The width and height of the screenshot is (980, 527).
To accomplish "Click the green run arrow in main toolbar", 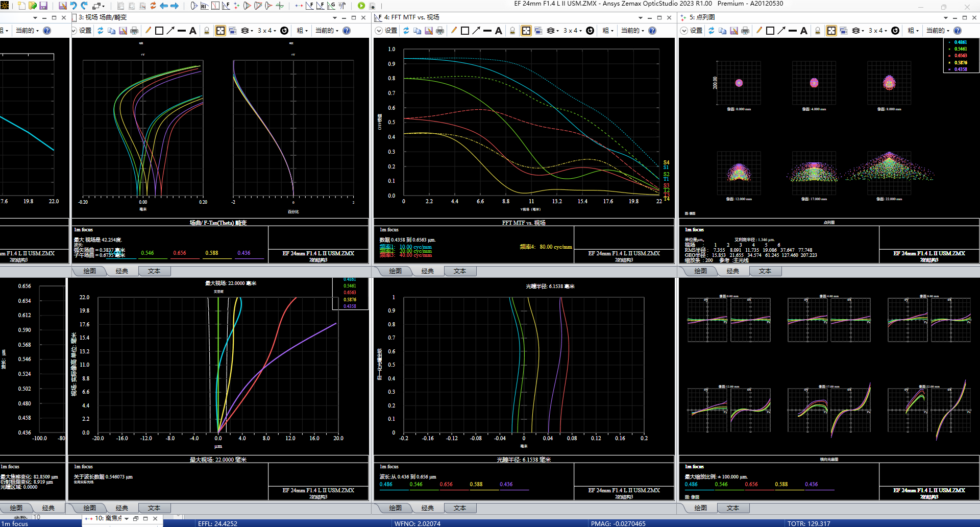I will (x=361, y=6).
